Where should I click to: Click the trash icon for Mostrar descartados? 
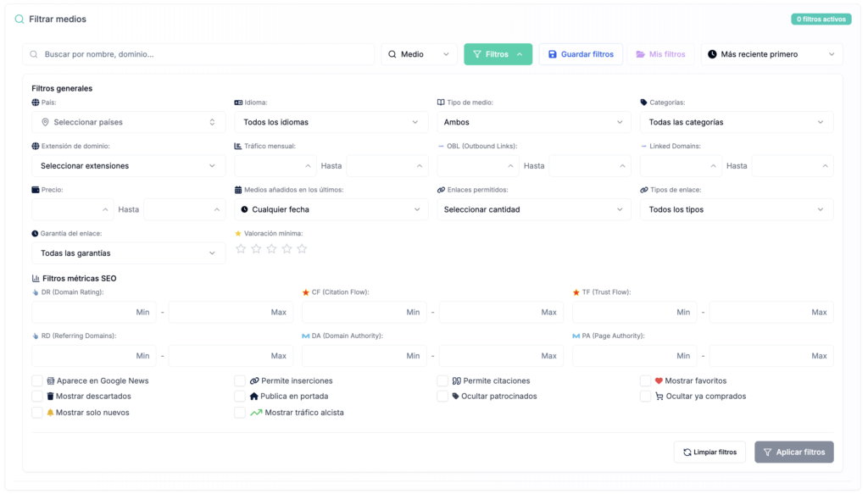(x=50, y=396)
